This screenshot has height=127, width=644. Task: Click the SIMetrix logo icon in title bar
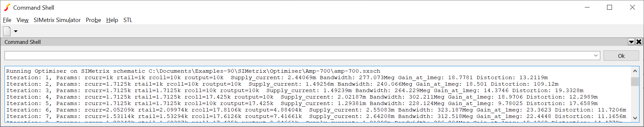[7, 7]
